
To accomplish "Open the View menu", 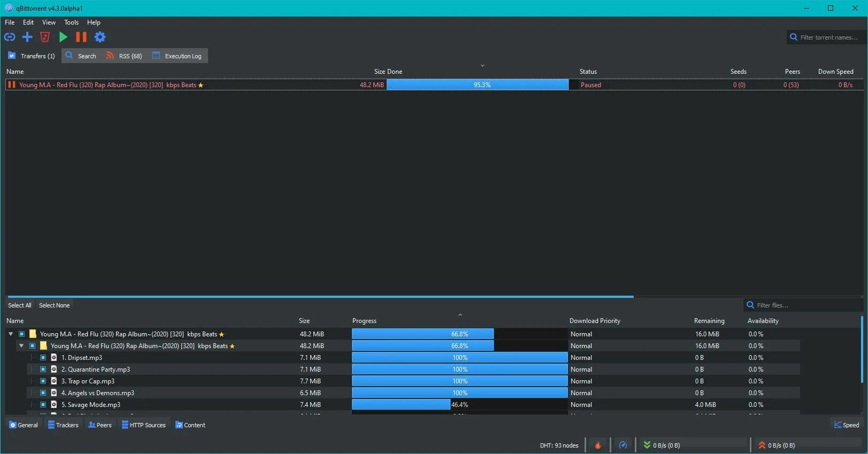I will (49, 22).
